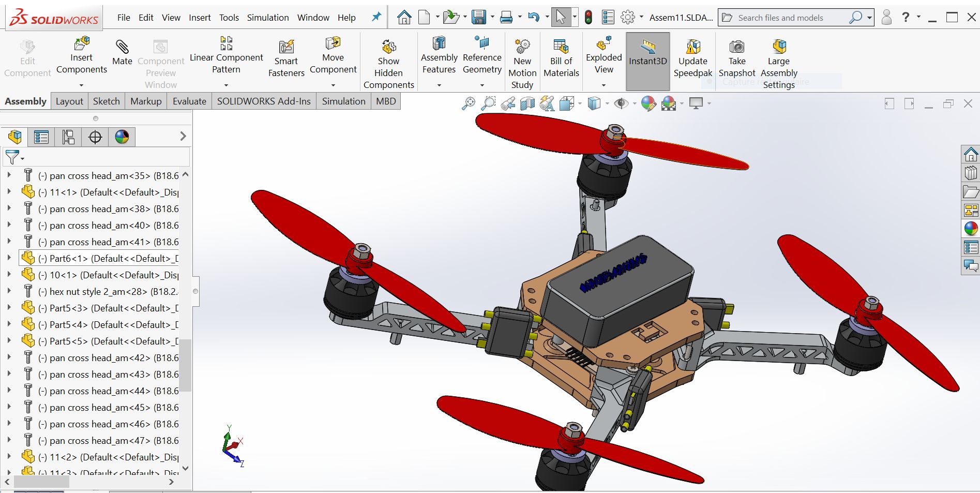
Task: Click Zoom to Area magnifier icon
Action: 488,103
